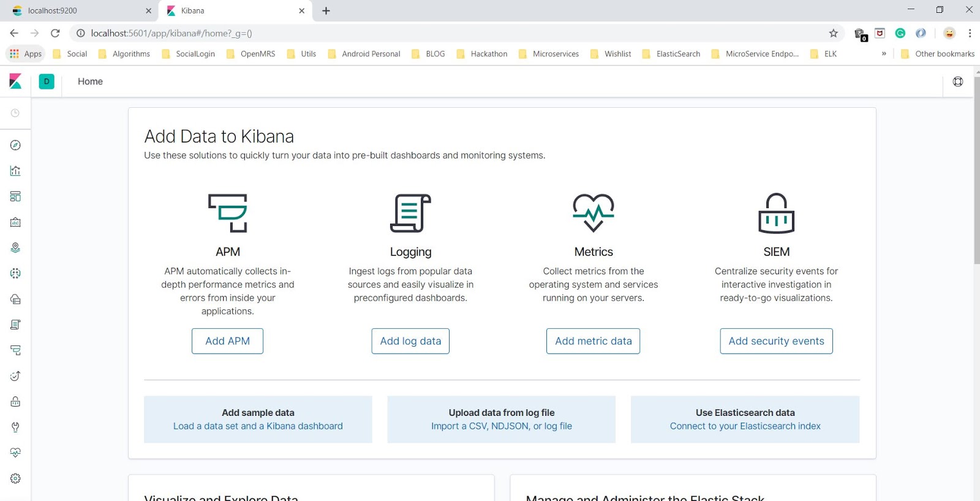This screenshot has height=501, width=980.
Task: Open Dev Tools from the sidebar
Action: click(15, 428)
